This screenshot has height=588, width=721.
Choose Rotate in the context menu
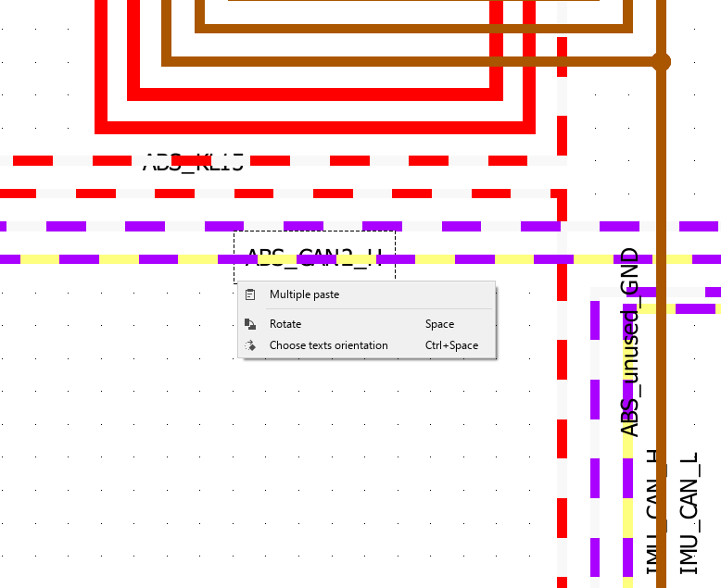[285, 324]
